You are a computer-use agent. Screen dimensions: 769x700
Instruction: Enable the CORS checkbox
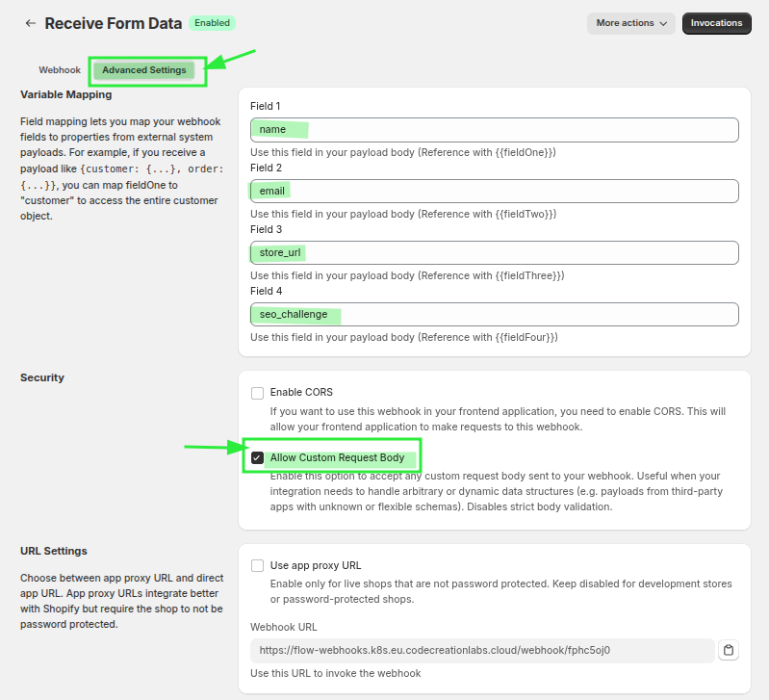click(257, 393)
